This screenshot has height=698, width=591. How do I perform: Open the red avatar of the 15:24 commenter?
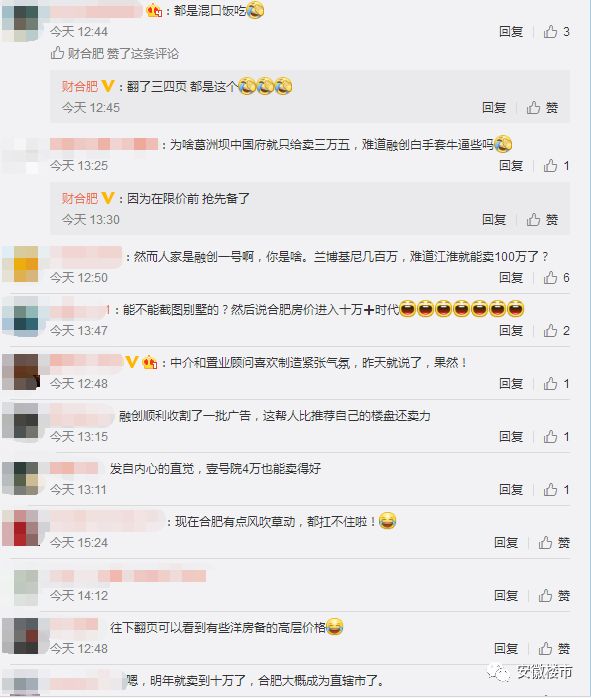tap(21, 528)
